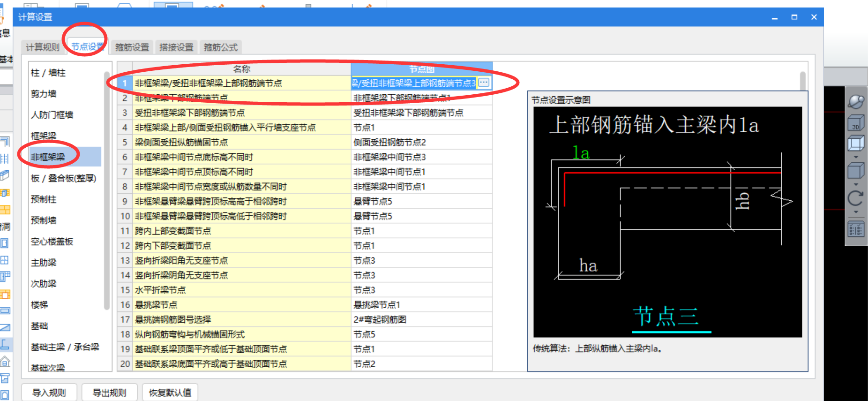Screen dimensions: 868x401
Task: Open the checklist display settings icon
Action: (x=856, y=229)
